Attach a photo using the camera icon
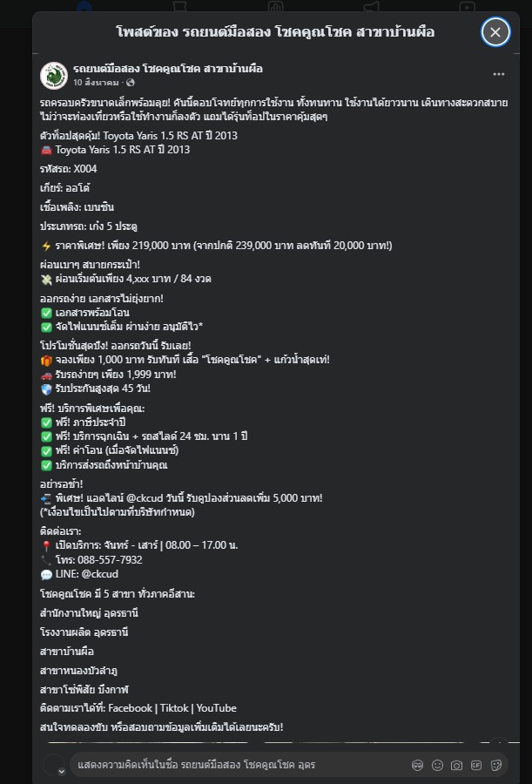Image resolution: width=532 pixels, height=784 pixels. pyautogui.click(x=456, y=765)
